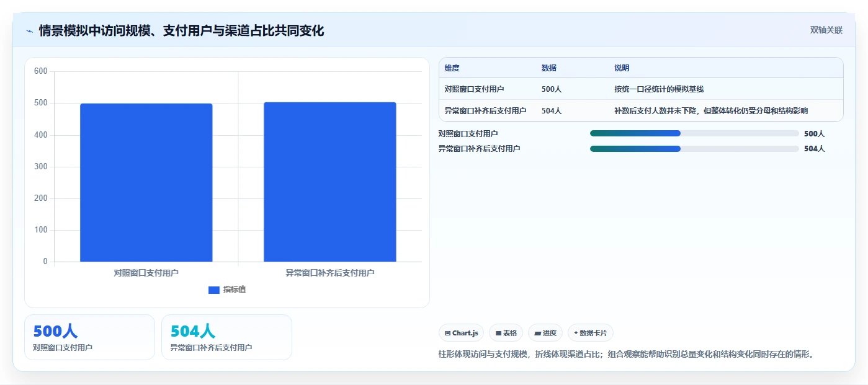Click the 异常窗口补齐后支付用户 progress bar

click(x=694, y=149)
